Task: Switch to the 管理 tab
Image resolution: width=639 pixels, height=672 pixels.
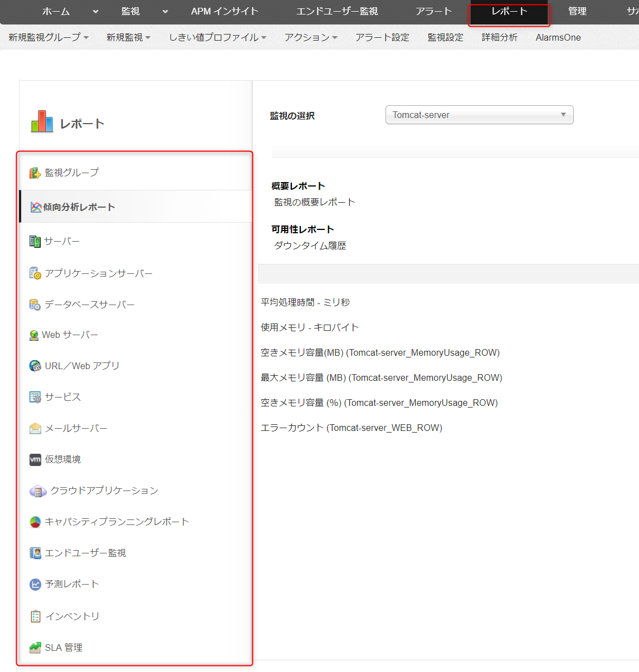Action: [x=577, y=12]
